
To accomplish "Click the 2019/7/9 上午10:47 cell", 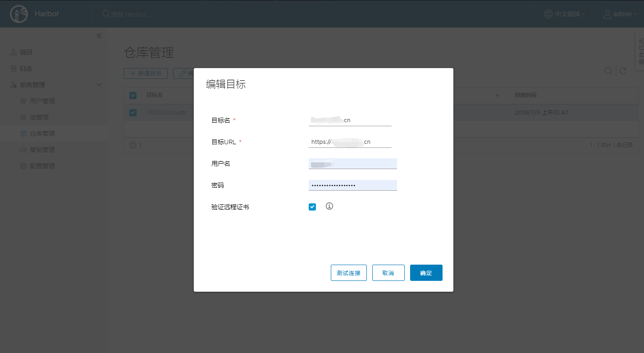I will point(541,113).
